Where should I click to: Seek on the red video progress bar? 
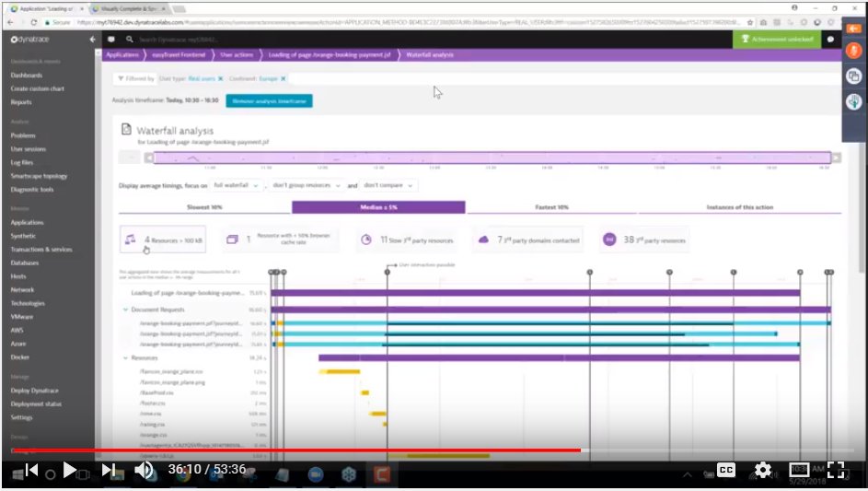pyautogui.click(x=434, y=450)
